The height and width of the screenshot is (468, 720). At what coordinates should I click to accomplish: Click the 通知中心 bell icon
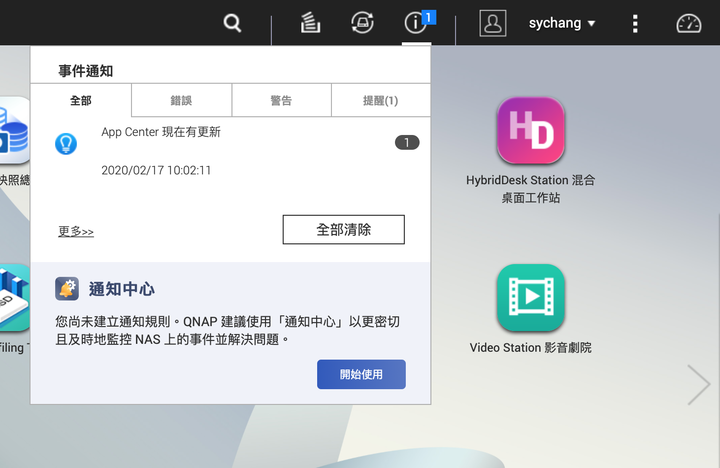point(67,289)
